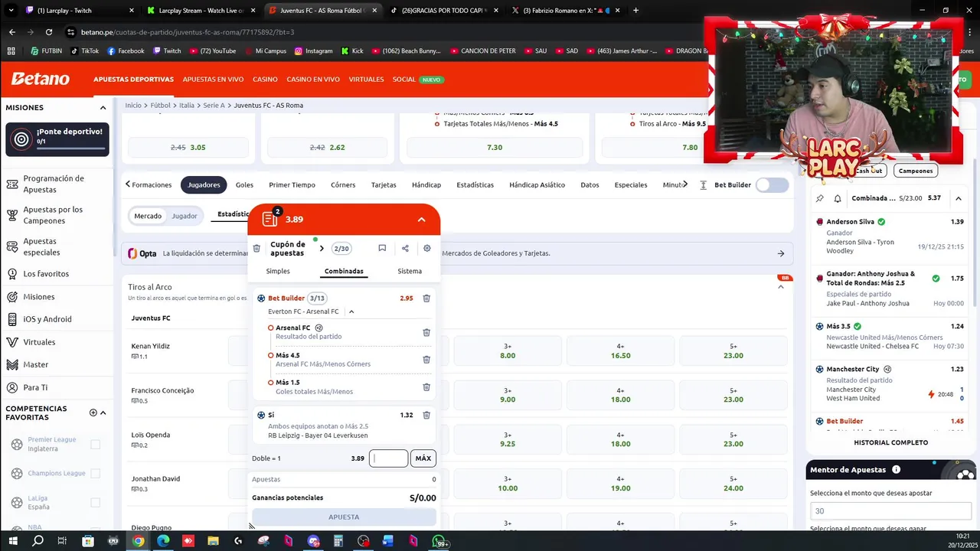Open a new browser tab

[635, 11]
